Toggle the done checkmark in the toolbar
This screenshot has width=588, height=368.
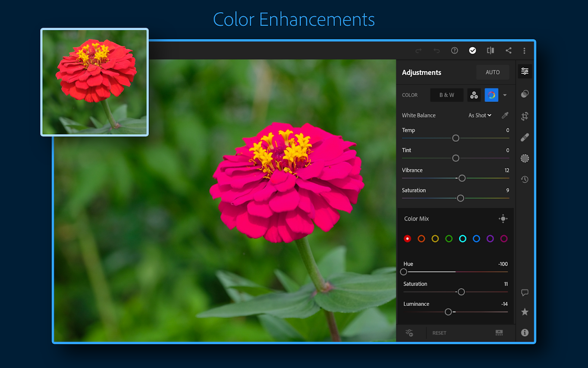click(x=472, y=51)
